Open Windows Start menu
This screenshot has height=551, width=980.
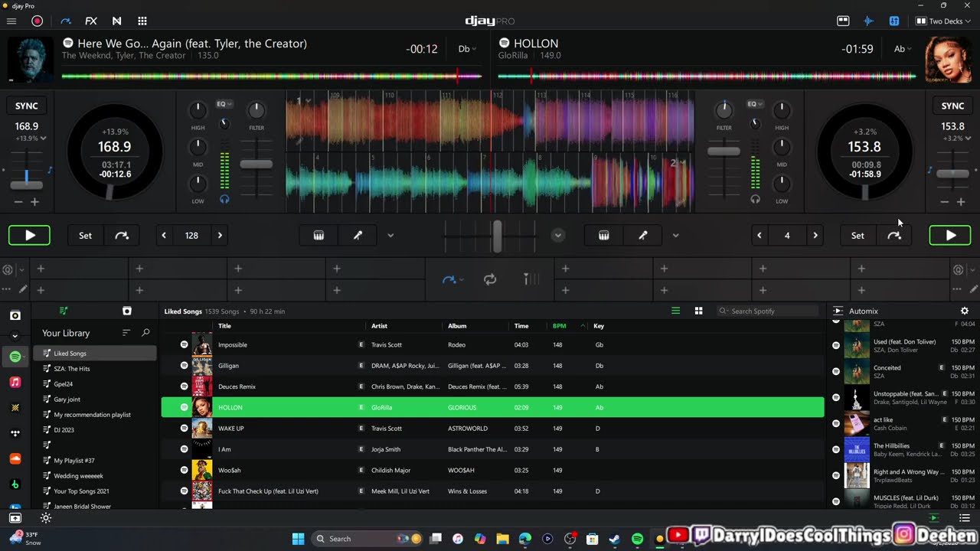(299, 539)
